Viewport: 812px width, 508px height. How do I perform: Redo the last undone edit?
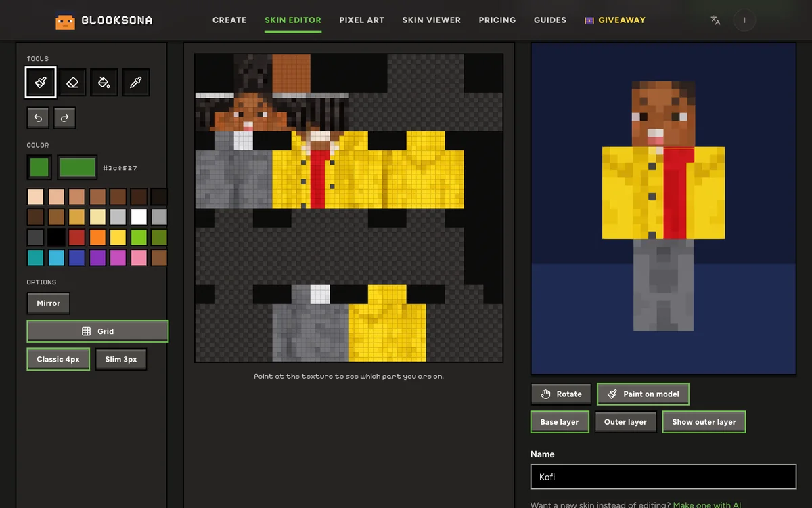tap(64, 118)
